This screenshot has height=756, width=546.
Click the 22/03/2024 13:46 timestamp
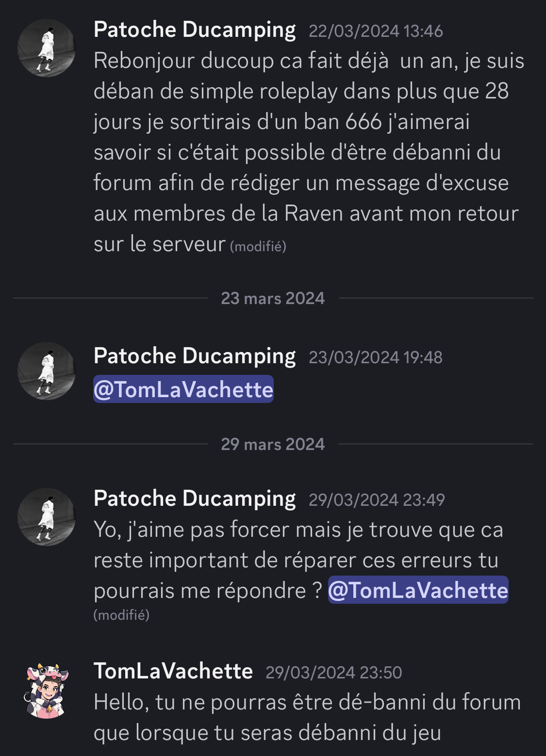point(376,32)
